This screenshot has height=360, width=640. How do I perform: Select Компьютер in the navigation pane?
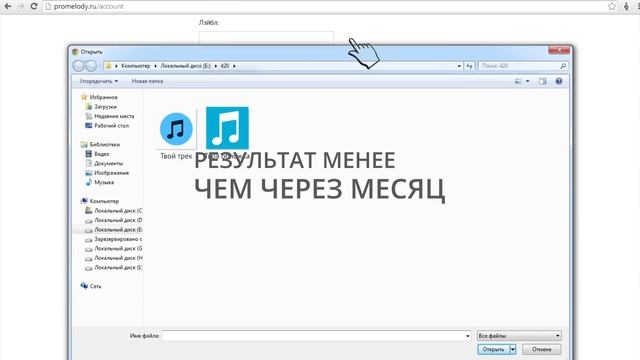point(104,201)
